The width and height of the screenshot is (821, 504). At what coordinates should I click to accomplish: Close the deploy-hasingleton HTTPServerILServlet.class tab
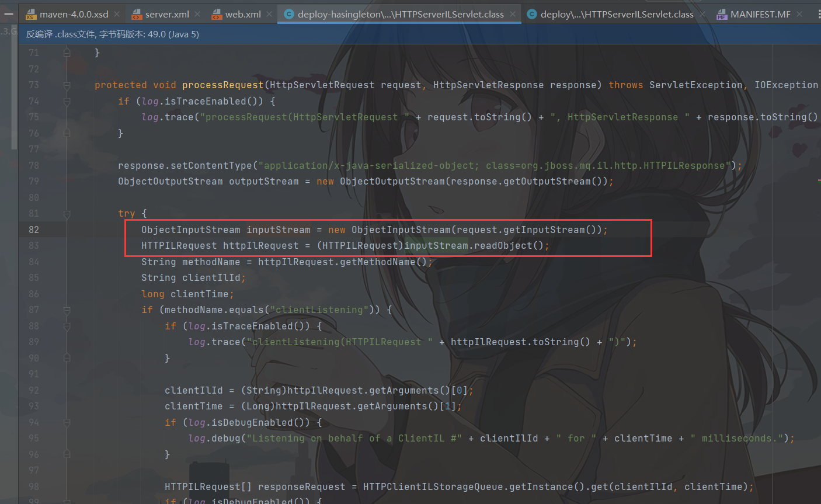[x=513, y=14]
